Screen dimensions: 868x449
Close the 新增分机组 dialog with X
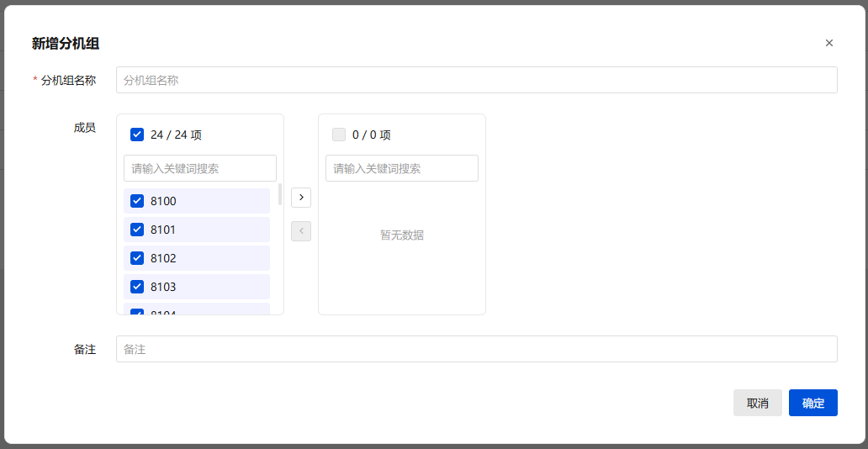[828, 43]
